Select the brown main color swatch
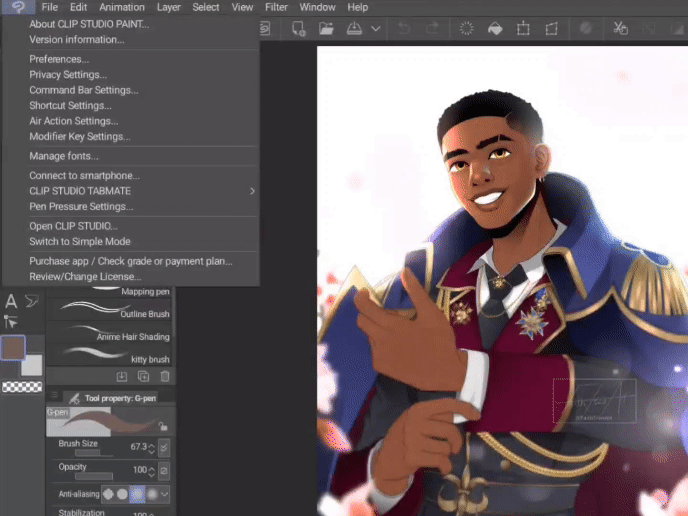This screenshot has width=688, height=516. [13, 348]
